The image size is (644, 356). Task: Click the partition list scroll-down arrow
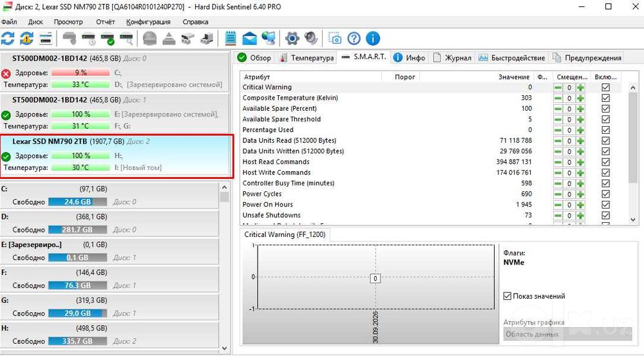[x=224, y=348]
